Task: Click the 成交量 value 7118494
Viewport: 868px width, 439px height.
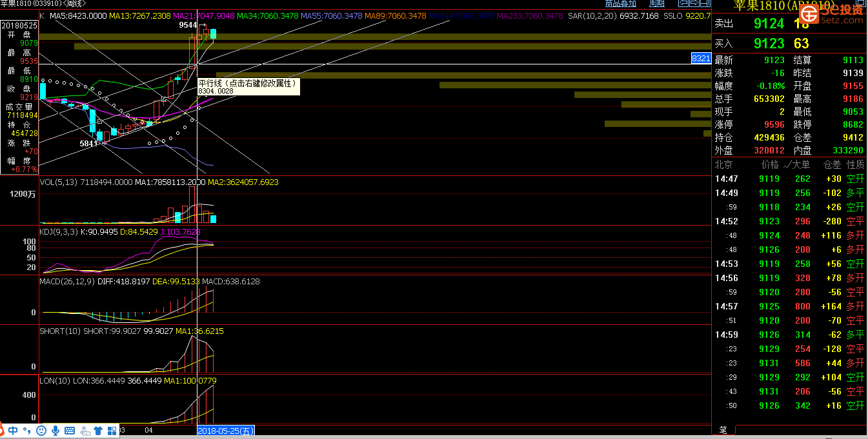Action: click(x=22, y=115)
